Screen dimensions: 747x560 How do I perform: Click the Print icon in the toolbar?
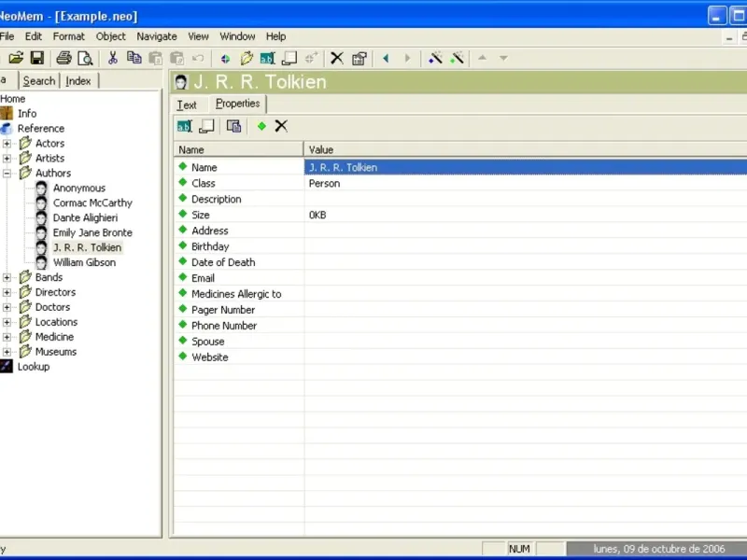click(63, 58)
